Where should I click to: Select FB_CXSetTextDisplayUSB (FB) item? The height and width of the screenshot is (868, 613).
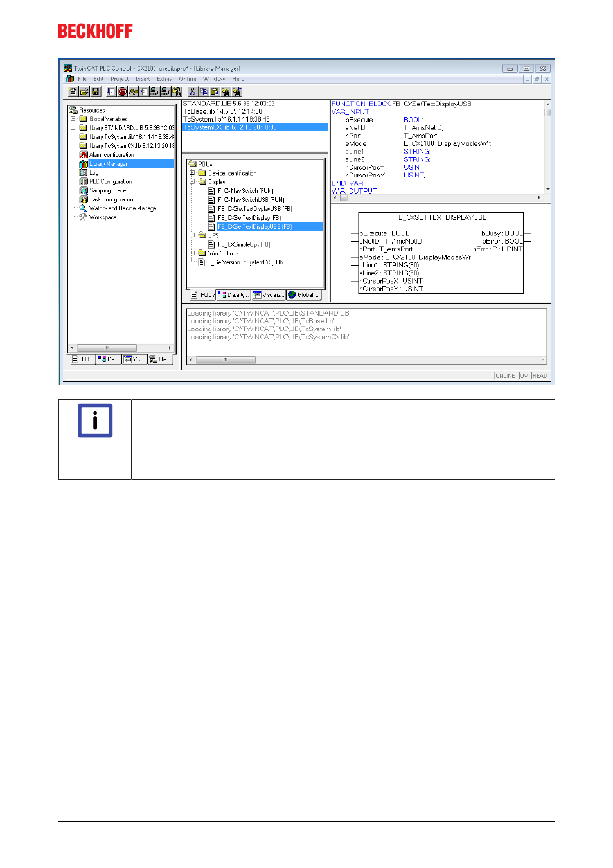tap(254, 227)
